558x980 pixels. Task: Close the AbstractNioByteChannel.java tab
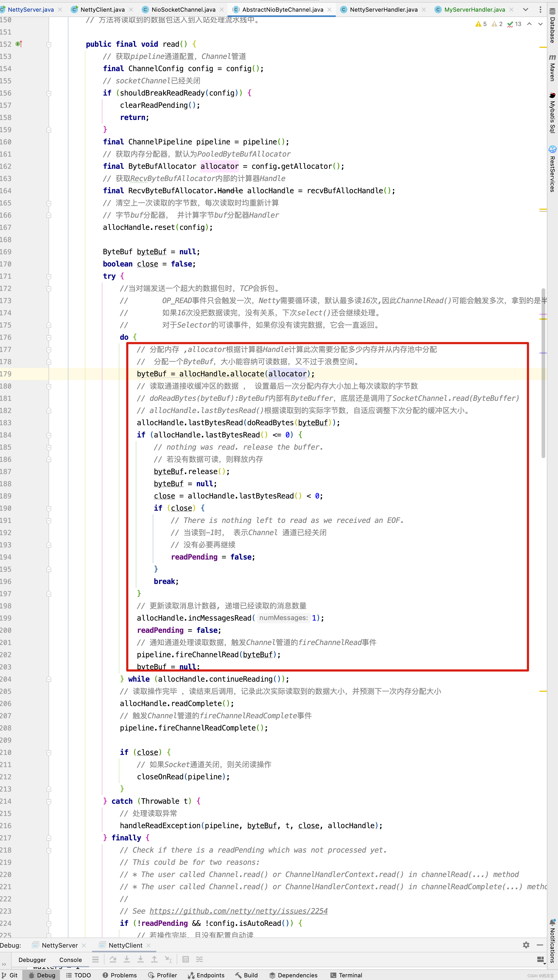(330, 9)
